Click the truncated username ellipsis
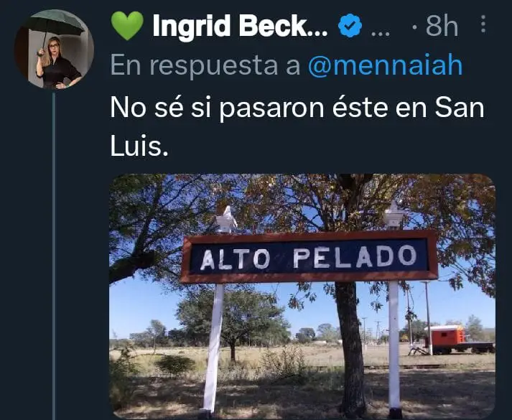512x420 pixels. click(381, 32)
